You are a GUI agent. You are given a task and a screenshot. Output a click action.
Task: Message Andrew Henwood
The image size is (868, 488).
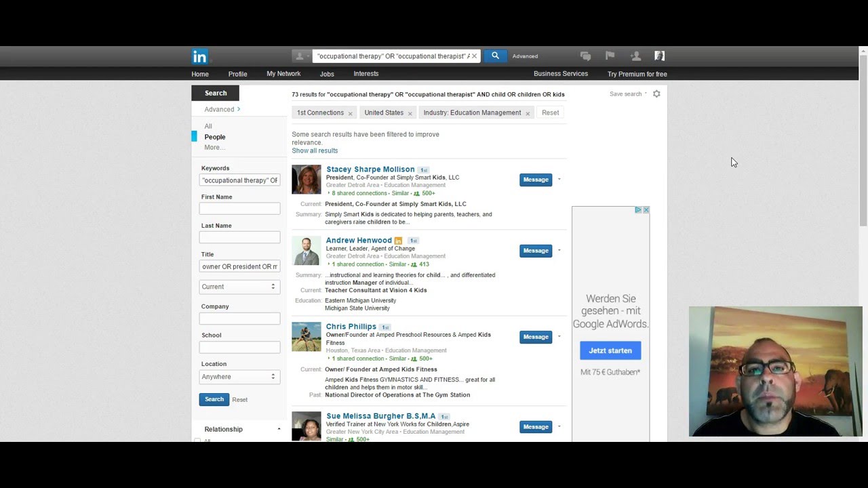pyautogui.click(x=536, y=251)
